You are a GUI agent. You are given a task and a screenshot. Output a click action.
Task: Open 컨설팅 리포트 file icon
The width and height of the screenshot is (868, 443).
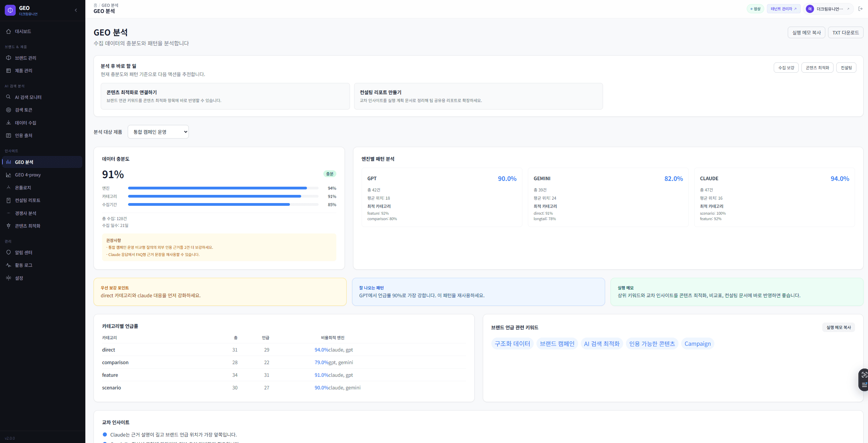click(x=9, y=200)
